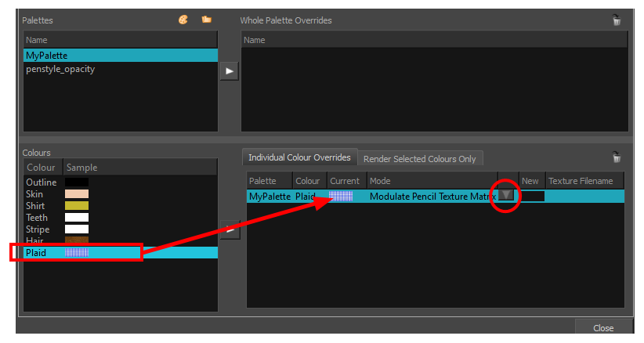Image resolution: width=644 pixels, height=343 pixels.
Task: Click trash icon for individual colour overrides
Action: pyautogui.click(x=617, y=157)
